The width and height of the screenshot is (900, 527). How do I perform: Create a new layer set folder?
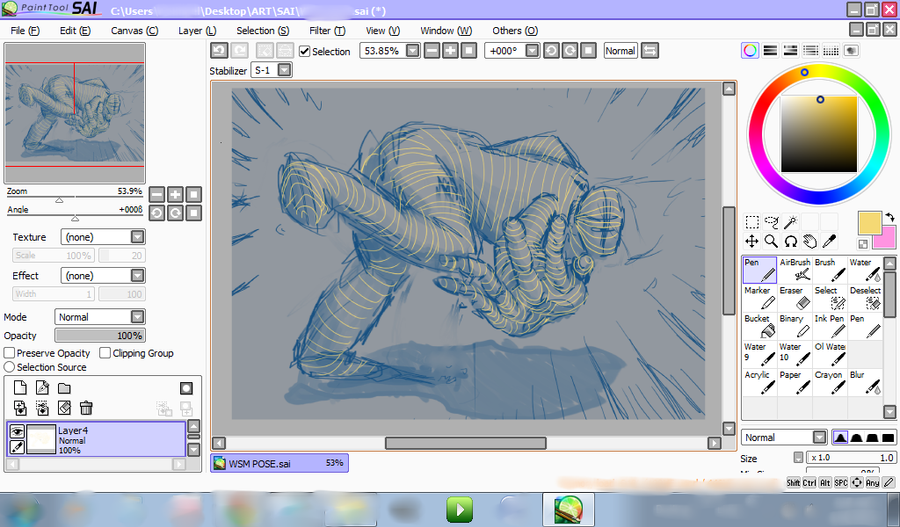coord(64,388)
